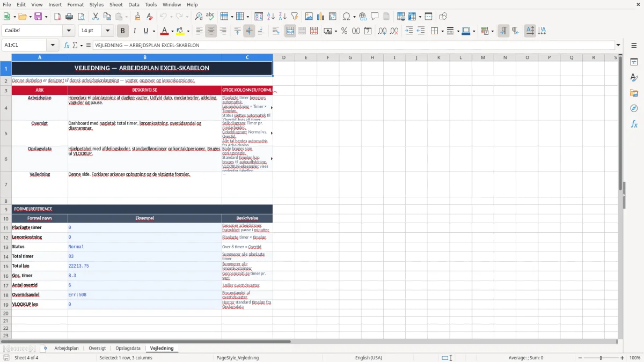Image resolution: width=644 pixels, height=362 pixels.
Task: Click into the formula input line
Action: point(353,45)
